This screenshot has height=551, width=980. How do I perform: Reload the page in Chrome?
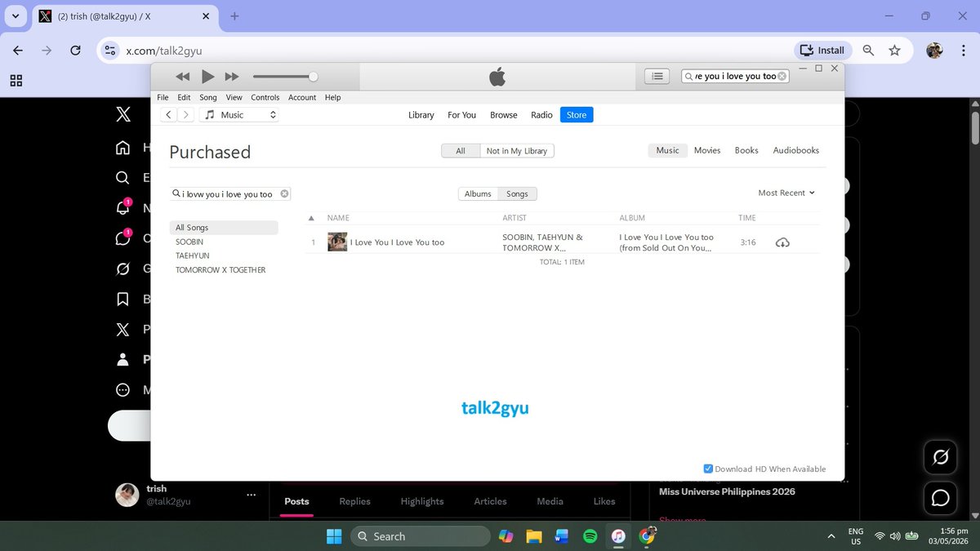pyautogui.click(x=75, y=51)
